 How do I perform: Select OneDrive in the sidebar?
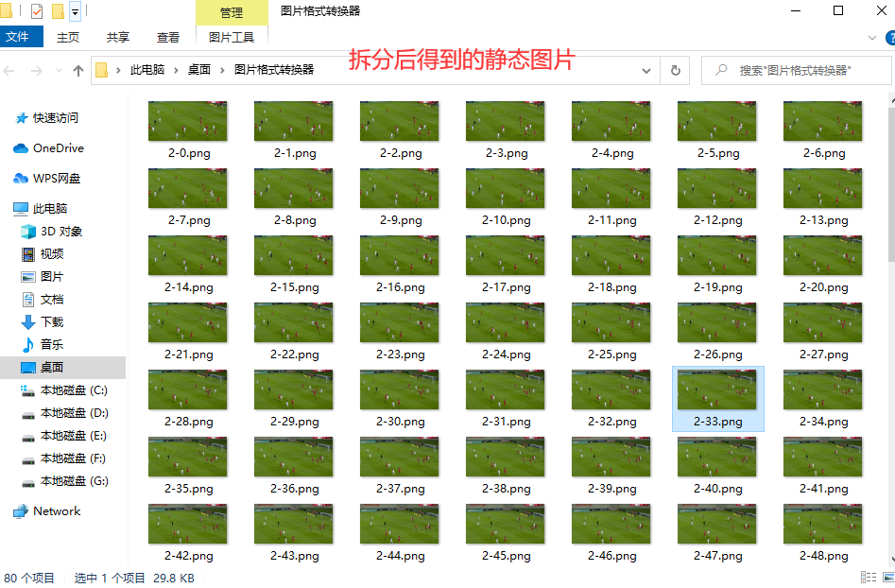[x=58, y=147]
